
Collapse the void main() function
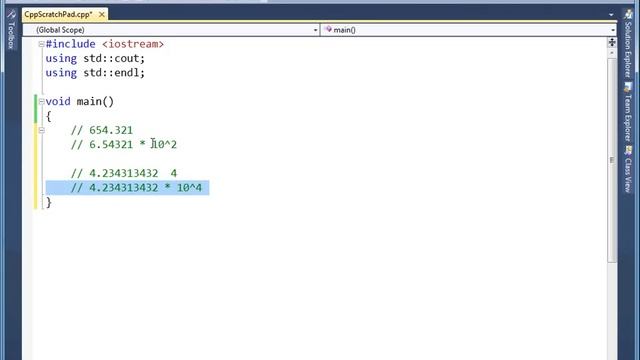(x=41, y=102)
